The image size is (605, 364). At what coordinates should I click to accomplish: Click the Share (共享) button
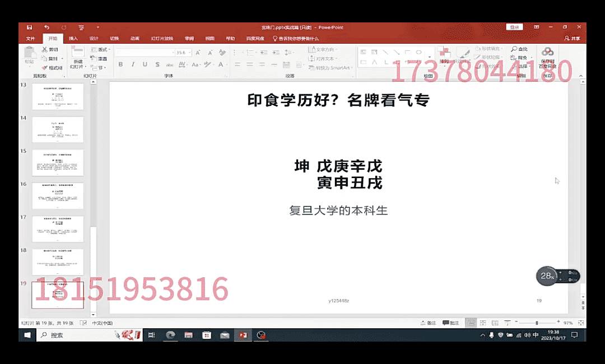coord(572,39)
